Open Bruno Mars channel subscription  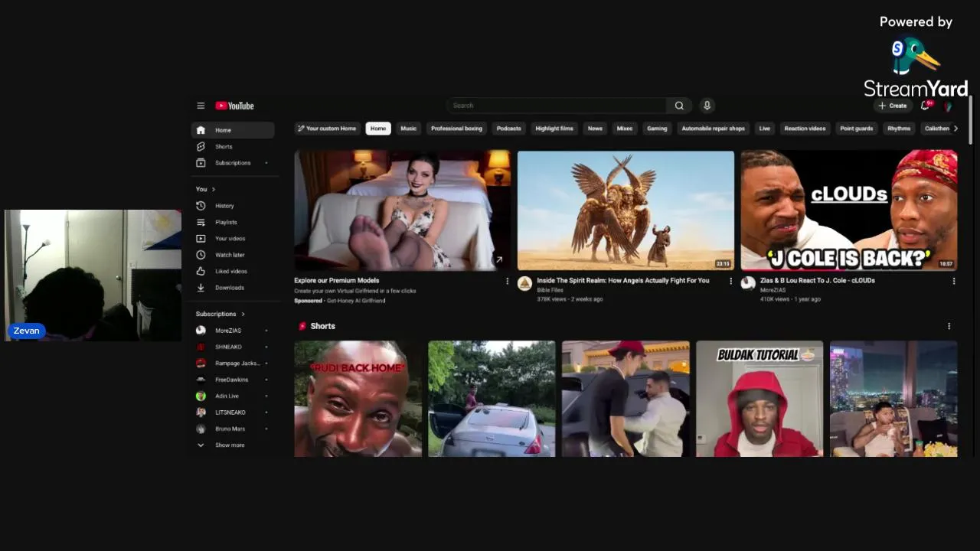pos(233,429)
